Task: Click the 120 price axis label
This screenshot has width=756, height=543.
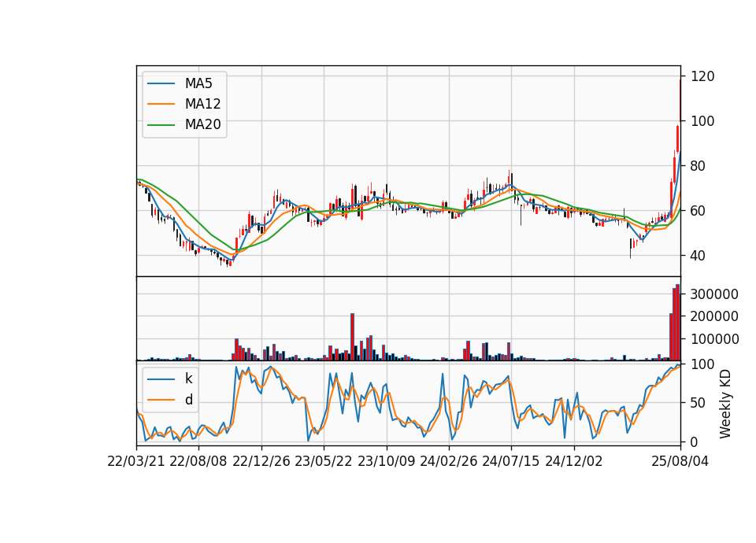Action: 702,76
